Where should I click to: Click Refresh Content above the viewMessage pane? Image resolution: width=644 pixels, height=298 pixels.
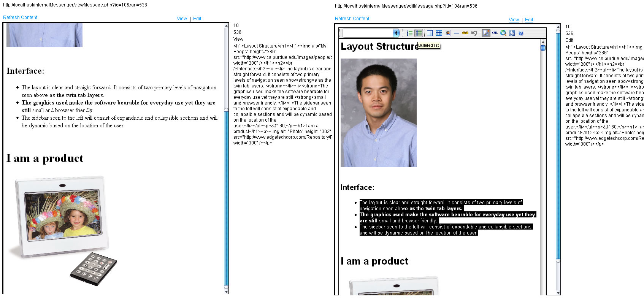tap(20, 17)
